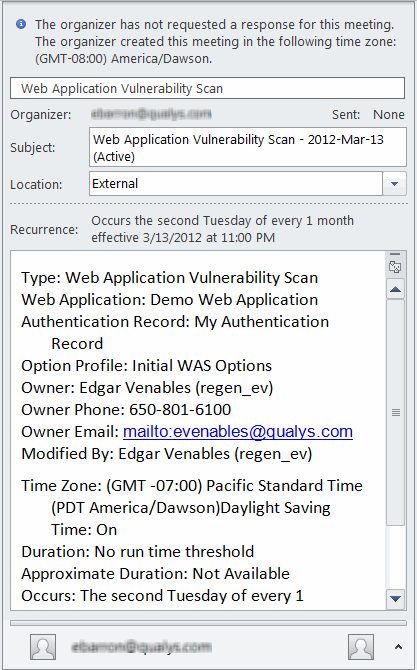Image resolution: width=417 pixels, height=670 pixels.
Task: Click the right contact photo in People Pane
Action: point(361,646)
